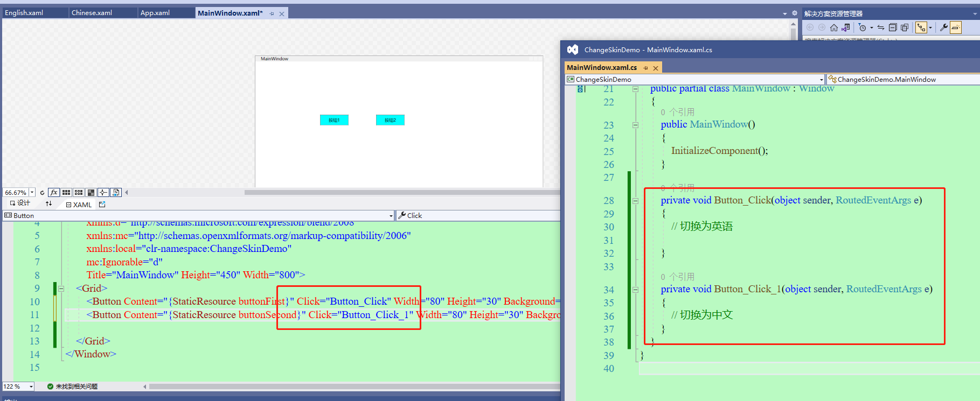Click the XAML view button
The image size is (980, 401).
tap(79, 205)
